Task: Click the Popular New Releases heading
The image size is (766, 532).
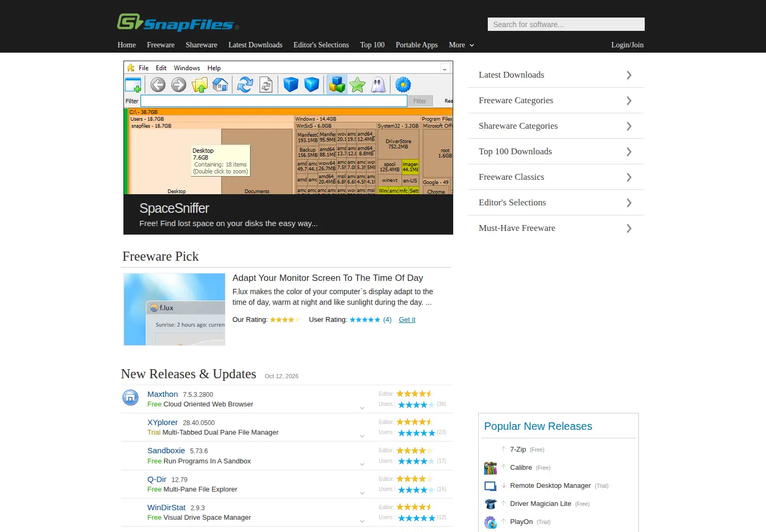Action: pos(538,426)
